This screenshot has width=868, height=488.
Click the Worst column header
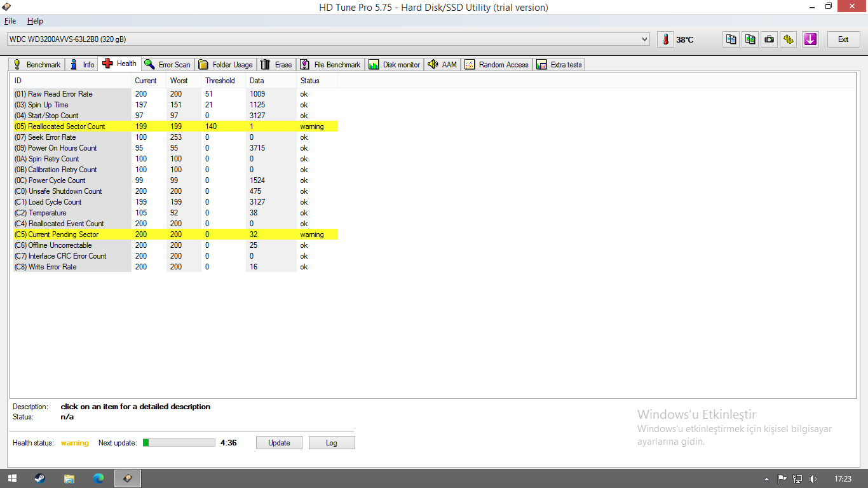click(x=184, y=81)
